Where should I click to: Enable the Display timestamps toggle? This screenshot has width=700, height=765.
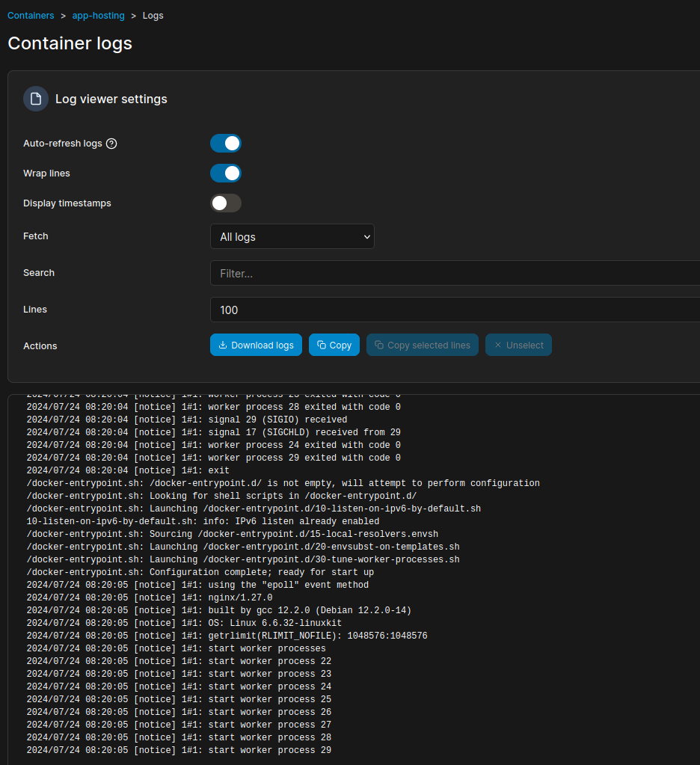point(226,203)
